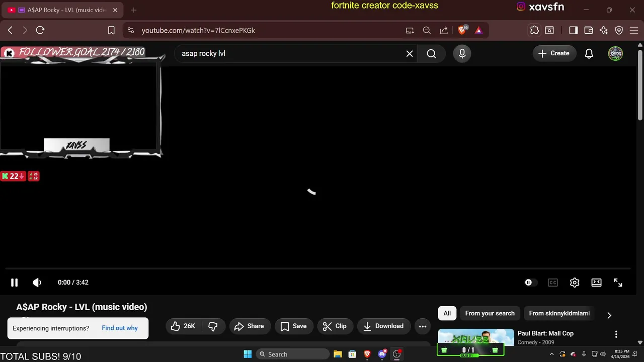Clear the YouTube search box text
Image resolution: width=644 pixels, height=362 pixels.
pos(410,53)
